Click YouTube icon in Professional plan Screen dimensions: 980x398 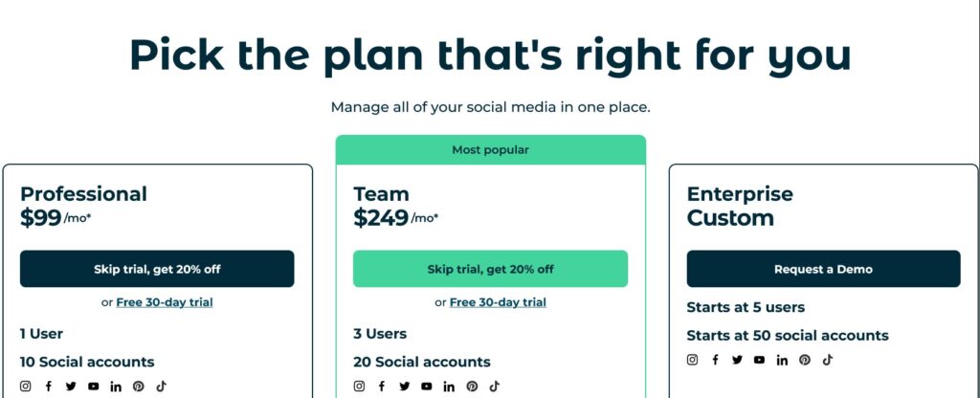click(x=93, y=387)
